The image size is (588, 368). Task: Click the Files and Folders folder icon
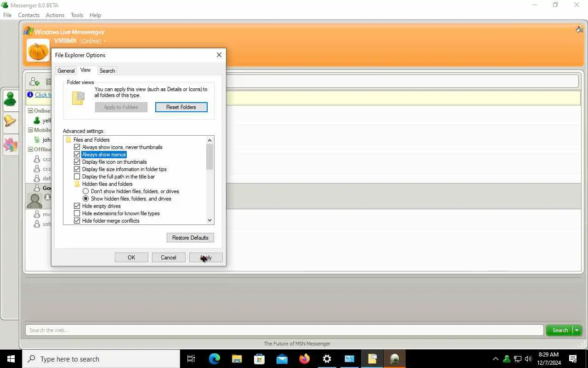[x=68, y=140]
